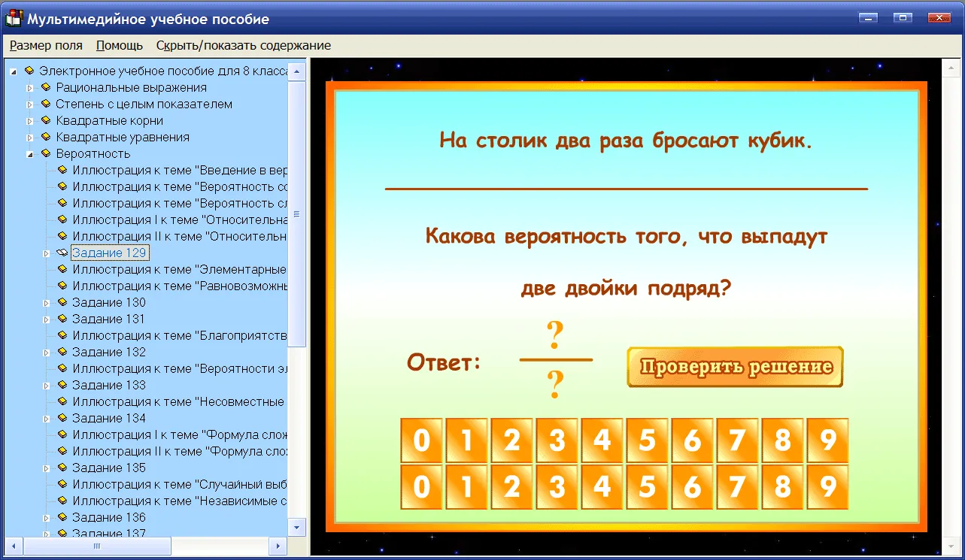Open Иллюстрация к теме "Введение в вероятность" item
Image resolution: width=965 pixels, height=560 pixels.
(179, 170)
